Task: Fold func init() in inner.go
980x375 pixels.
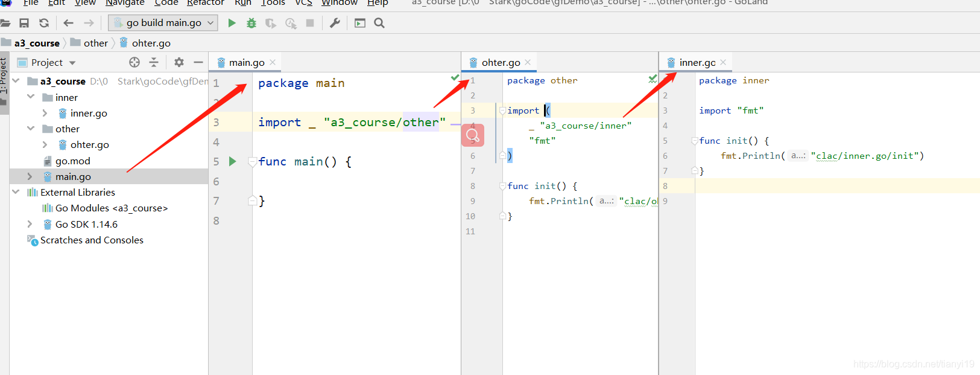Action: (694, 141)
